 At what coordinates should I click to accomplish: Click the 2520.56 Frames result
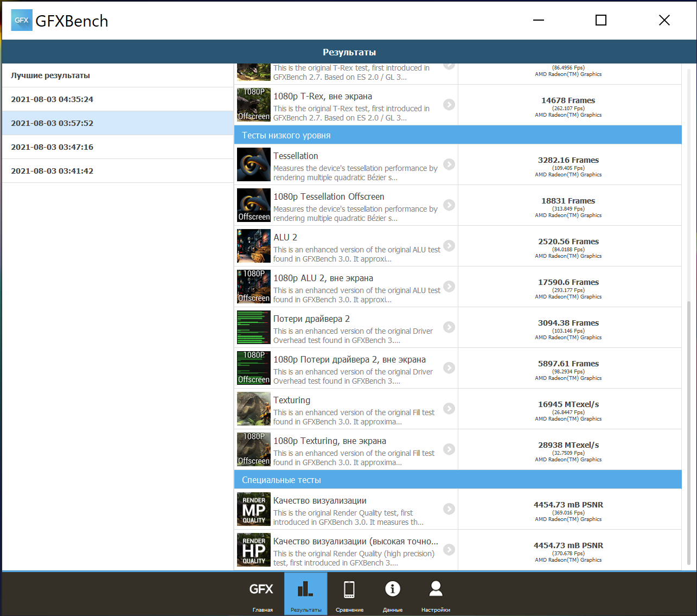[568, 242]
